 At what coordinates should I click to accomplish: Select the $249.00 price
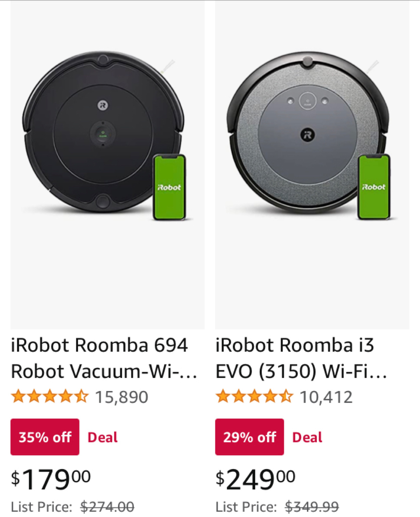click(255, 479)
